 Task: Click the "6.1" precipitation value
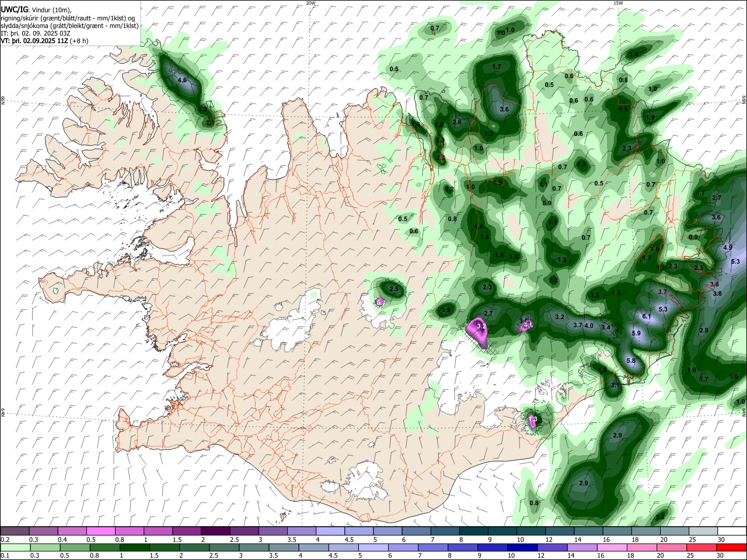coord(646,316)
